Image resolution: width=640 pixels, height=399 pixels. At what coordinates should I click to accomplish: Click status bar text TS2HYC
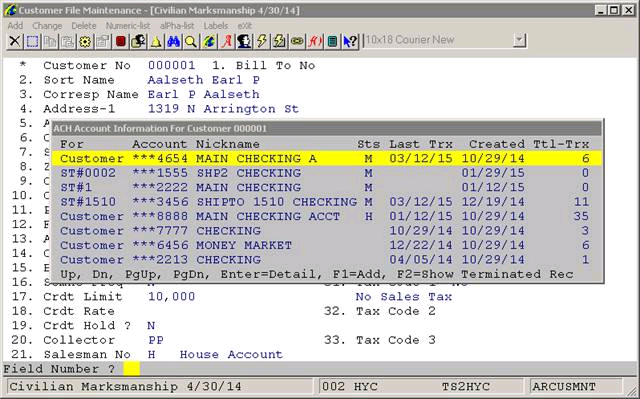coord(465,386)
